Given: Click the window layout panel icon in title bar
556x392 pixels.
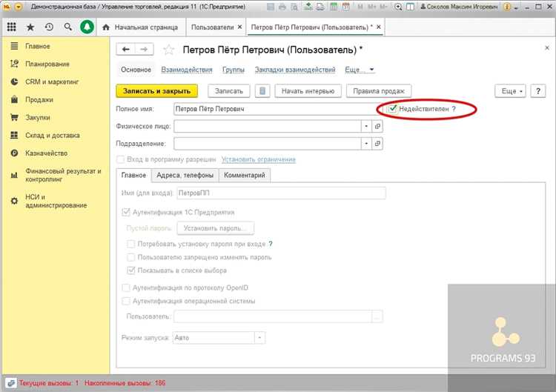Looking at the screenshot, I should [x=410, y=7].
